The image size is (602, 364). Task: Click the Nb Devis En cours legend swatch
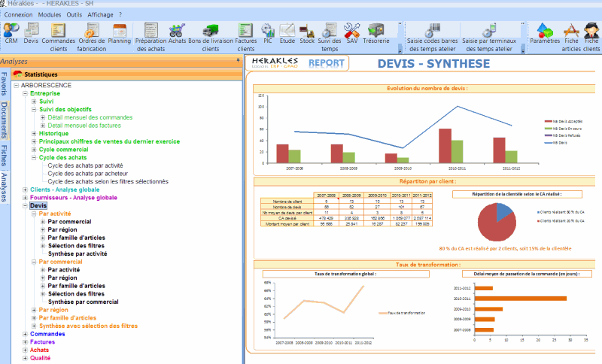(549, 129)
